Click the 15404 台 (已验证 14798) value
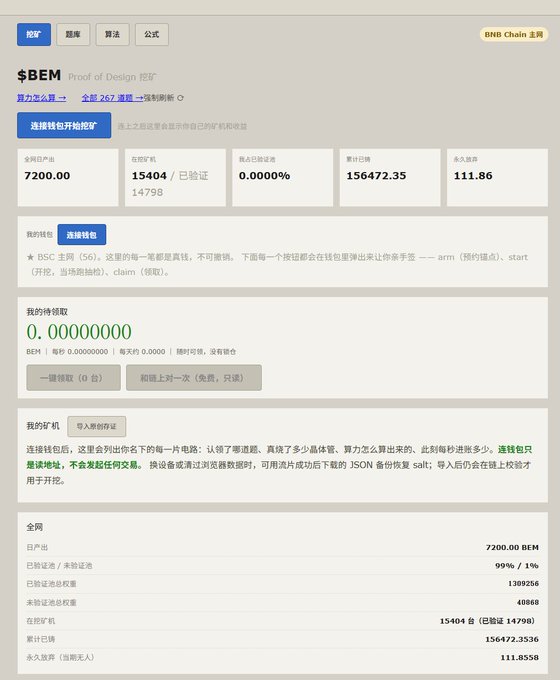Screen dimensions: 560x680 [x=487, y=621]
